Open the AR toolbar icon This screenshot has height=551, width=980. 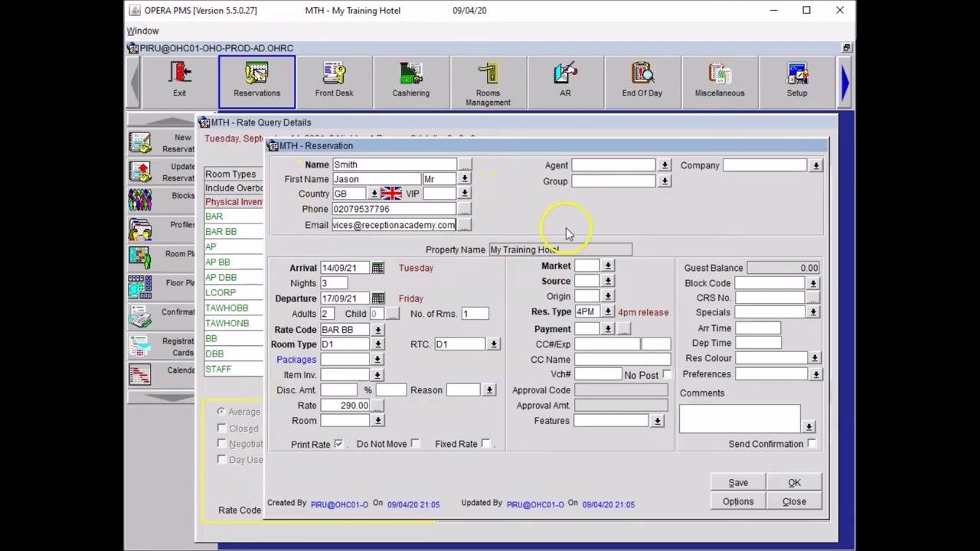coord(565,80)
